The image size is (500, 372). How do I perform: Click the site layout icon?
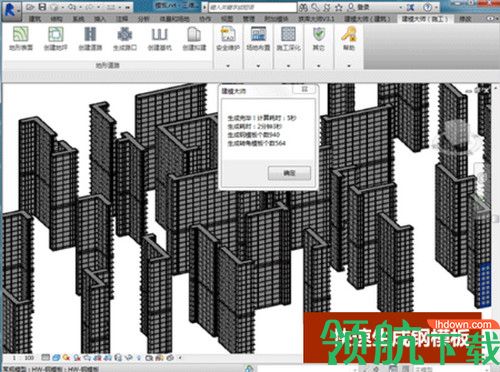(x=258, y=34)
